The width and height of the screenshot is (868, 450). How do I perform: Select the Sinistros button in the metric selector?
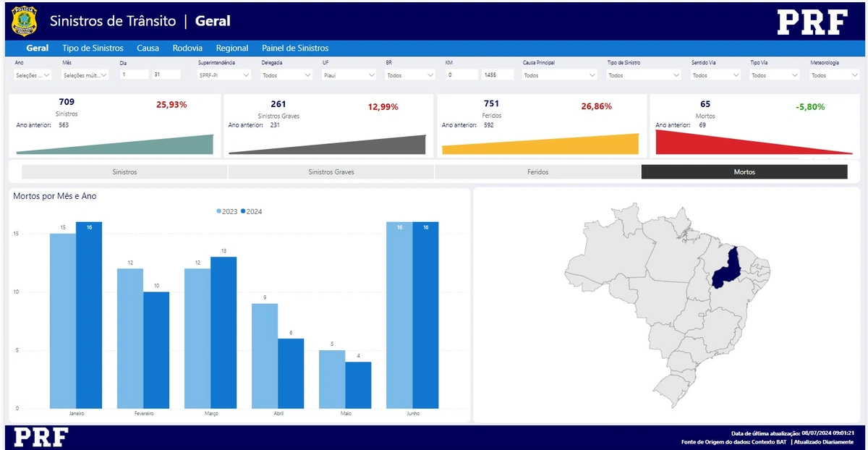pos(124,172)
